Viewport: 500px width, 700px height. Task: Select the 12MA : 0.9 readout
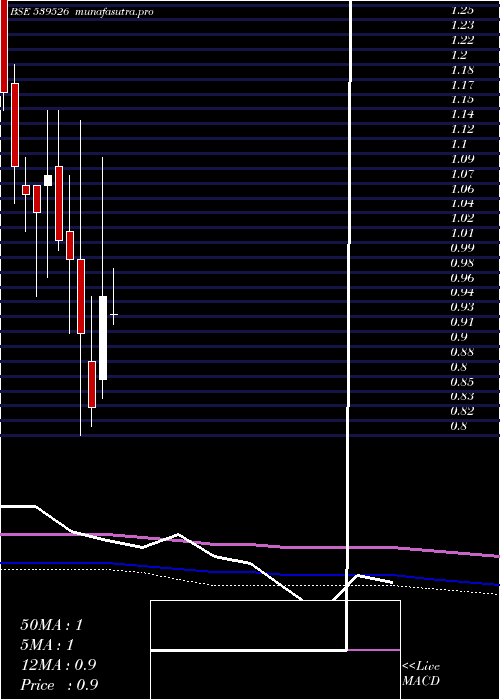tap(59, 665)
